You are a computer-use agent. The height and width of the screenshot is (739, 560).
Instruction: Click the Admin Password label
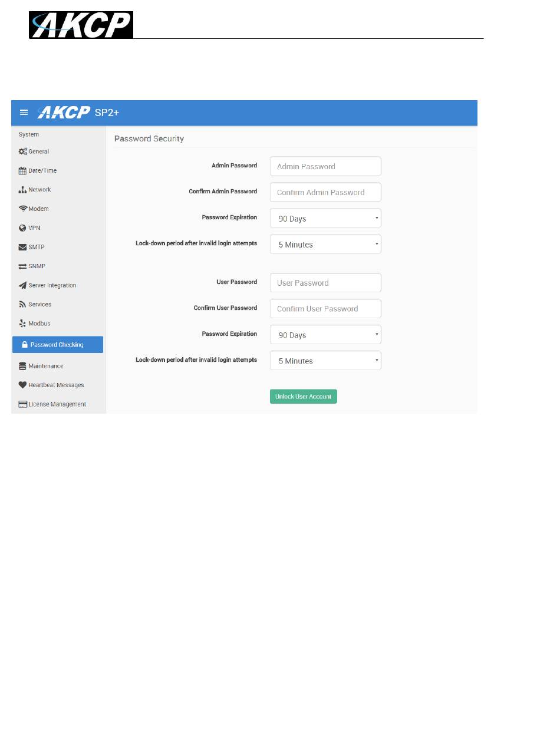pyautogui.click(x=235, y=166)
